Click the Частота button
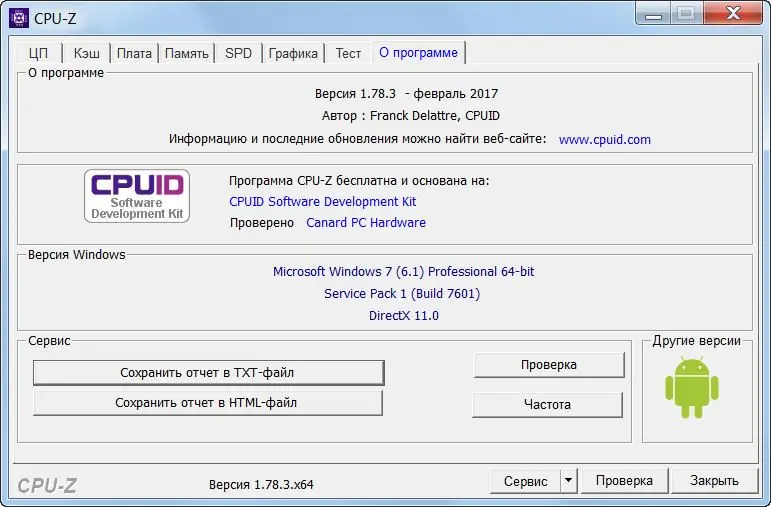 pyautogui.click(x=547, y=404)
